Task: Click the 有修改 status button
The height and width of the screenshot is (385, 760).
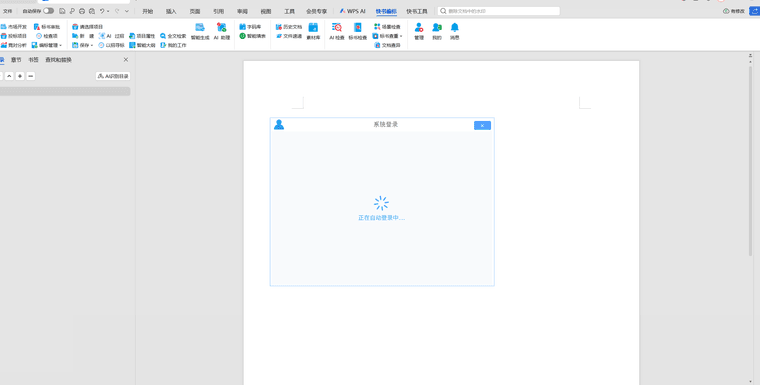Action: [734, 11]
